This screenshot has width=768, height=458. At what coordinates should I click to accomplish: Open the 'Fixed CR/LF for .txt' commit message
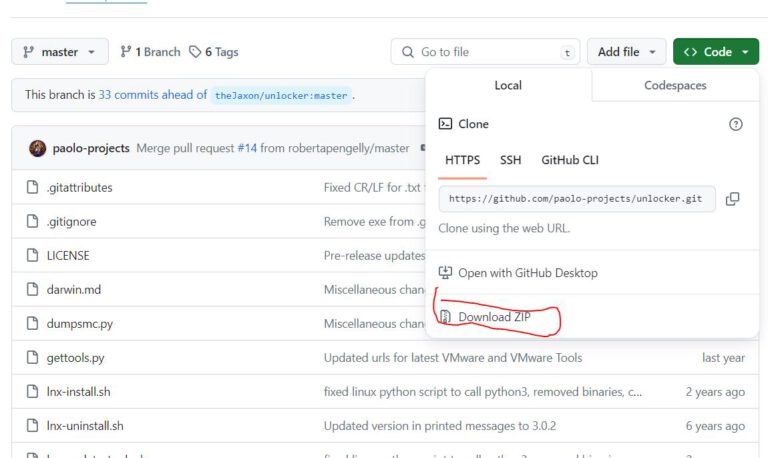coord(375,188)
